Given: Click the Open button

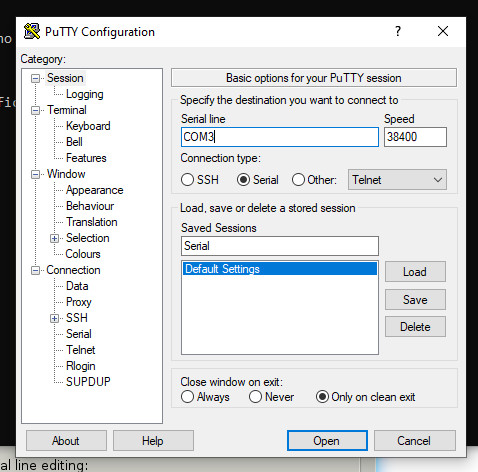Looking at the screenshot, I should point(327,441).
